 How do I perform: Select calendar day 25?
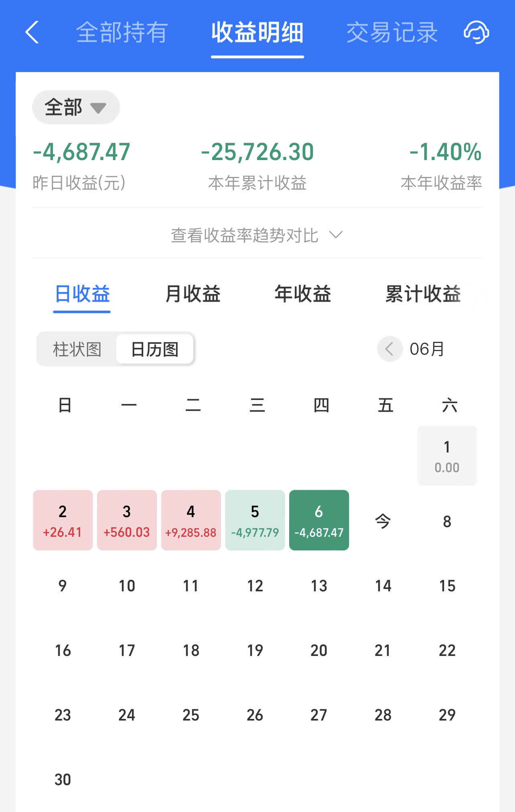[x=191, y=715]
